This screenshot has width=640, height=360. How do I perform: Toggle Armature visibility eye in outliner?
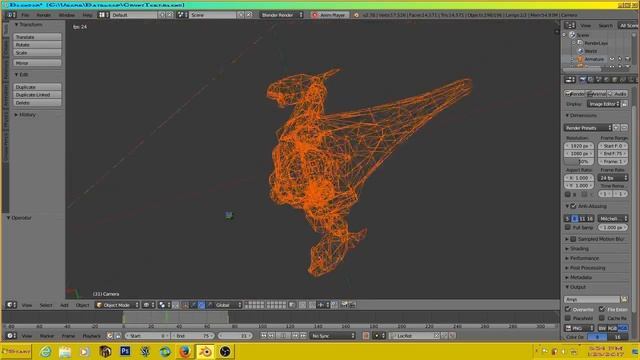[612, 59]
